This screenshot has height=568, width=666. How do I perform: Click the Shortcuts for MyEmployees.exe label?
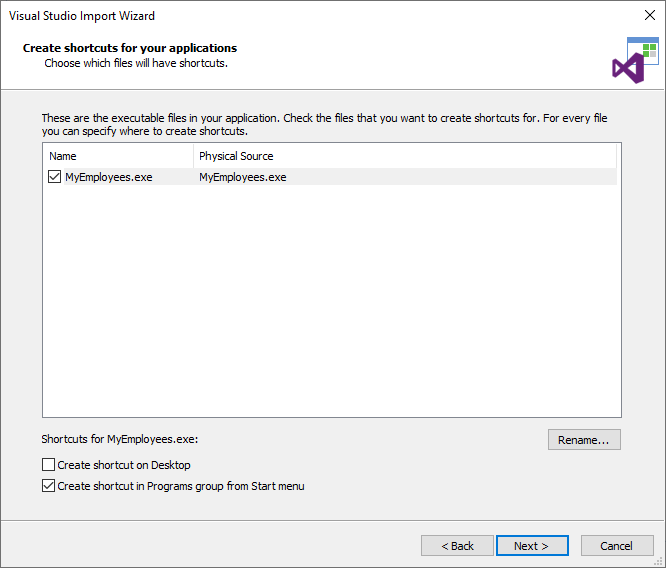(x=120, y=439)
